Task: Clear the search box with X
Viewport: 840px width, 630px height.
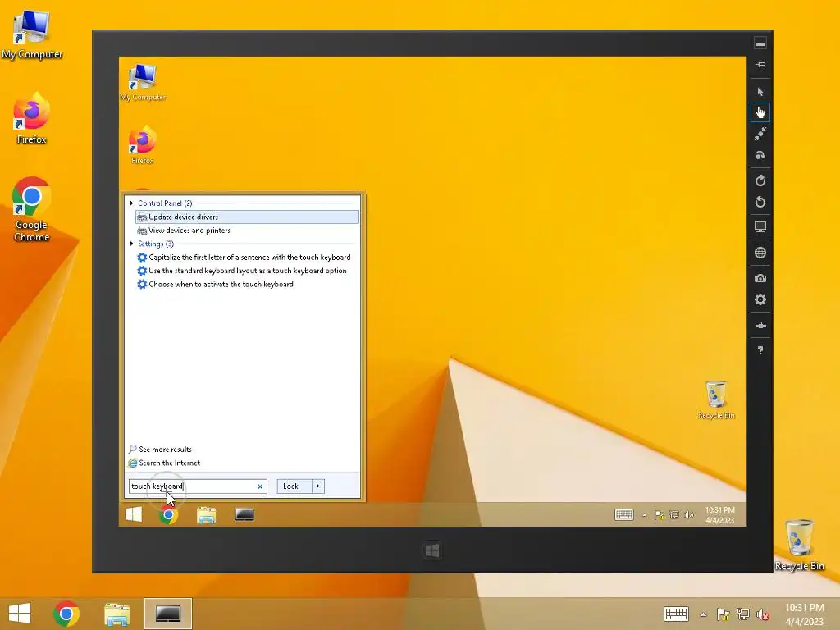Action: tap(260, 486)
